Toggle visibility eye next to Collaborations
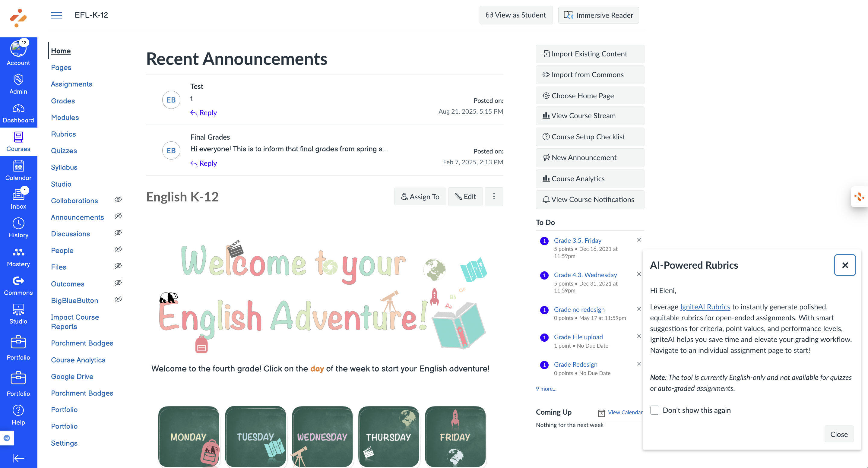The height and width of the screenshot is (468, 868). pyautogui.click(x=118, y=199)
